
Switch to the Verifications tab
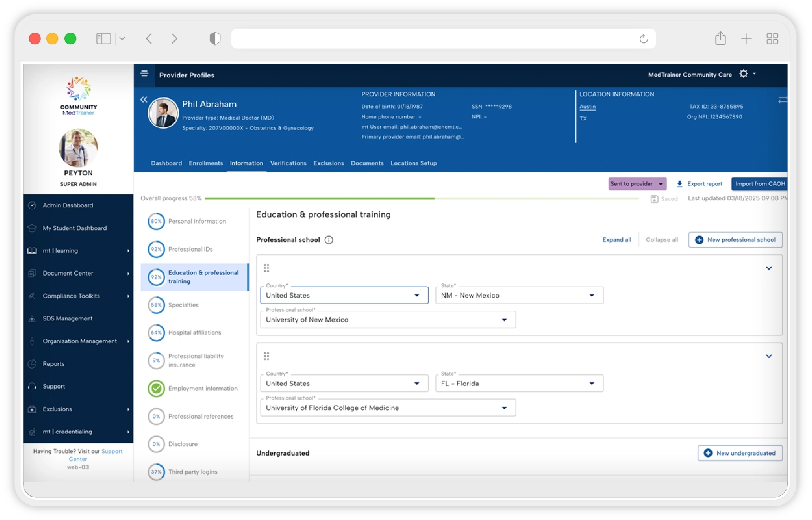pyautogui.click(x=288, y=163)
